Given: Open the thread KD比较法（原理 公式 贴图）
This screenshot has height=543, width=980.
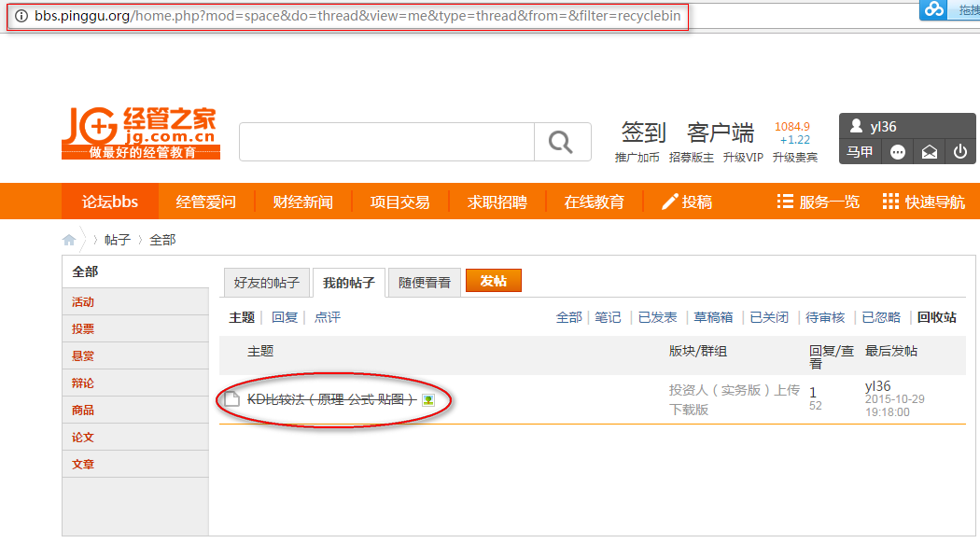Looking at the screenshot, I should click(x=331, y=399).
